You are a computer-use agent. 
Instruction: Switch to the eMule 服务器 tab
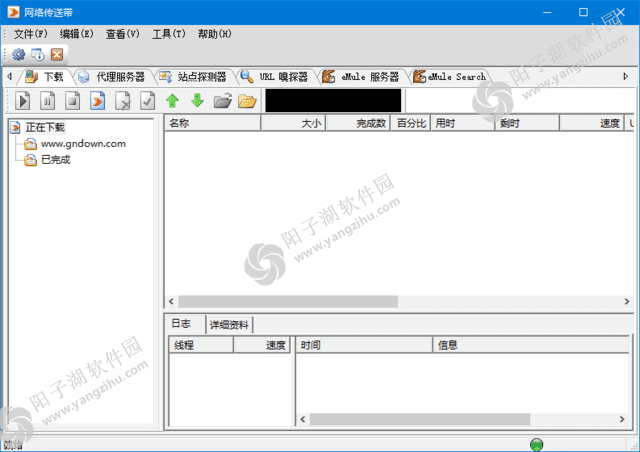pyautogui.click(x=362, y=77)
